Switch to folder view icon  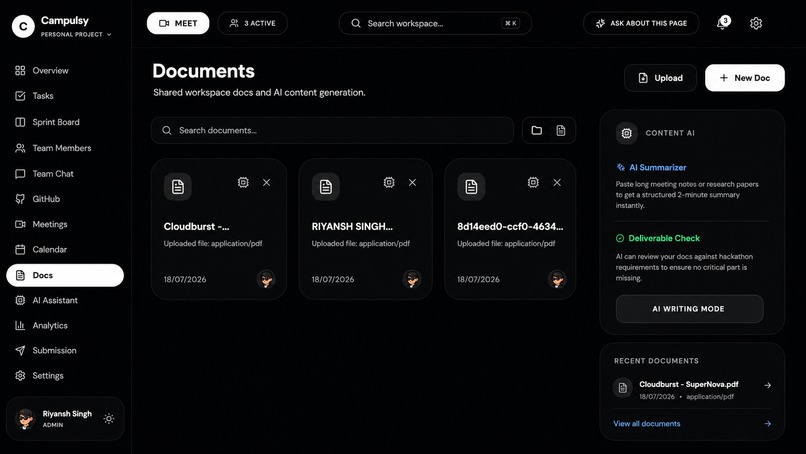point(537,131)
